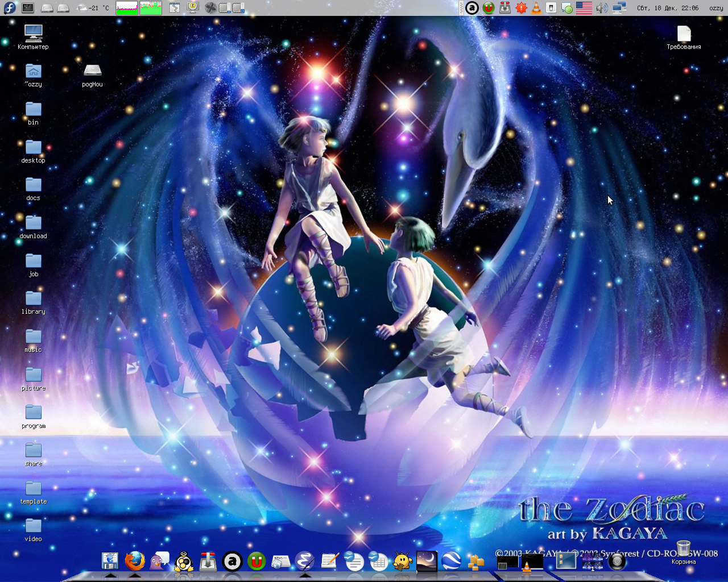Click the yellow gnu mascot dock icon
Viewport: 728px width, 582px height.
403,562
